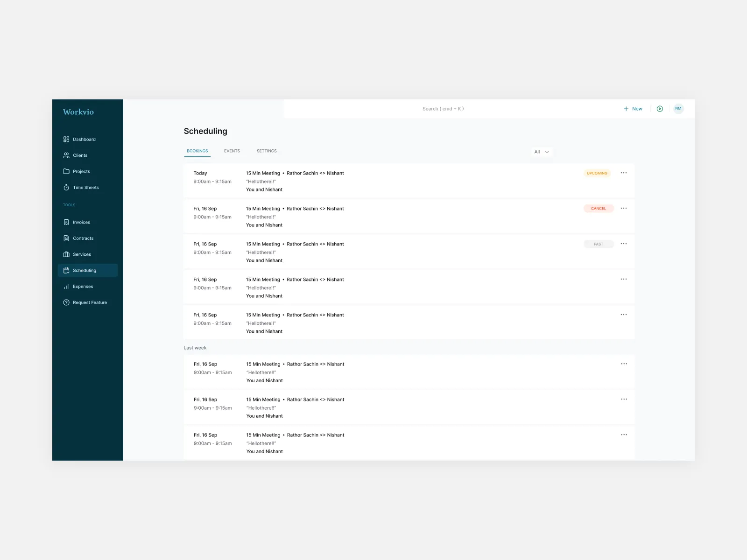This screenshot has height=560, width=747.
Task: Click the Expenses bar chart icon
Action: point(66,287)
